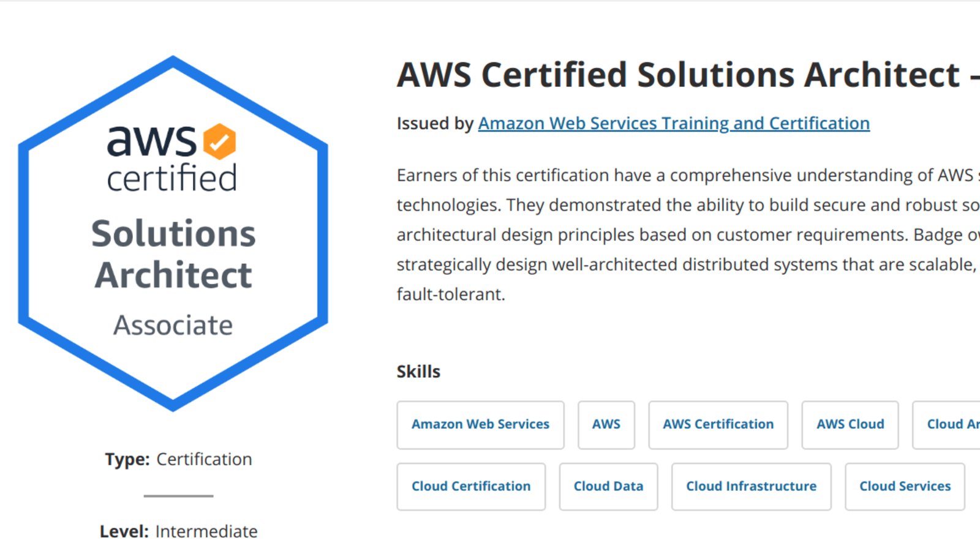Click the AWS Certified Solutions Architect badge image
The height and width of the screenshot is (551, 980).
[x=173, y=233]
